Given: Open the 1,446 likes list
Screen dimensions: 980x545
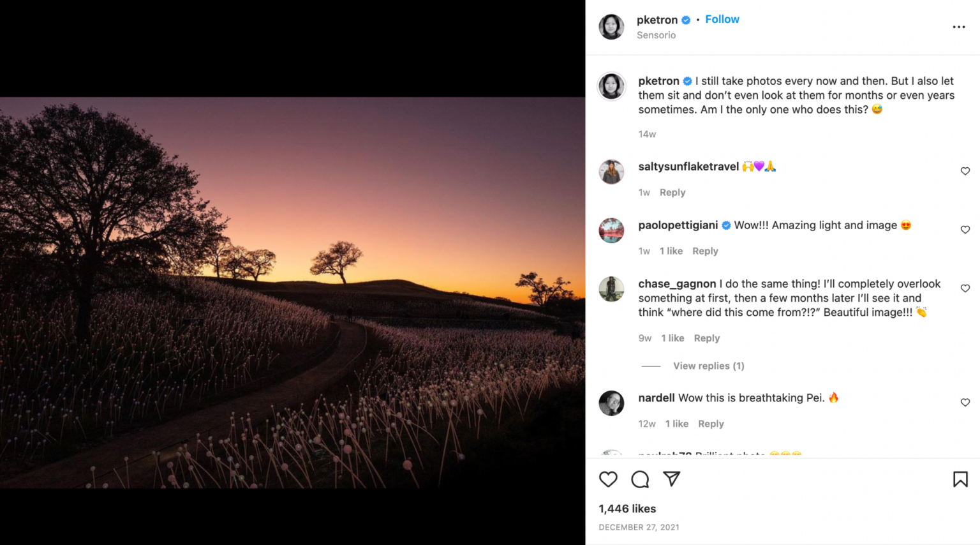Looking at the screenshot, I should pyautogui.click(x=627, y=509).
